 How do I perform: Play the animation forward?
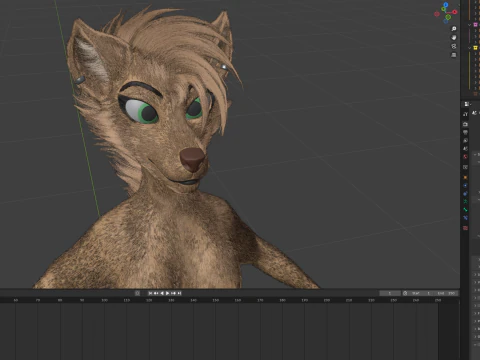click(167, 293)
